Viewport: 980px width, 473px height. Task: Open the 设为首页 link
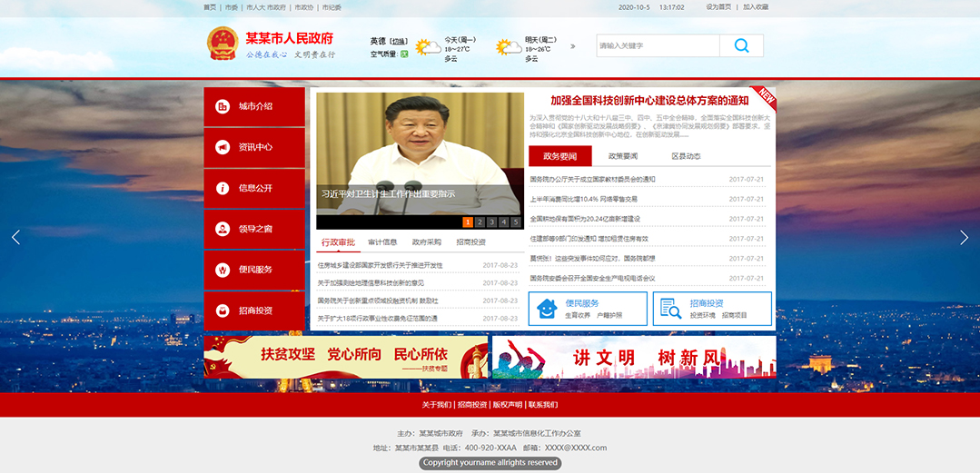click(x=718, y=6)
